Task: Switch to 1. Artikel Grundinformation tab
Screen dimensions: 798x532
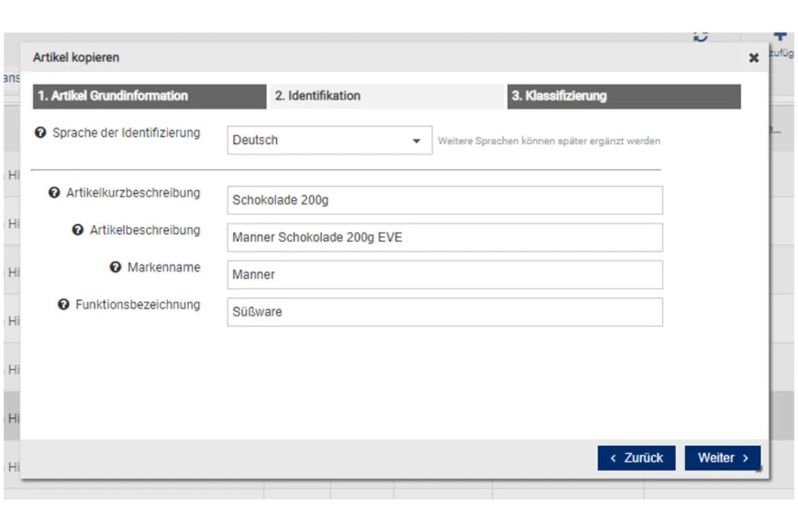Action: pos(149,97)
